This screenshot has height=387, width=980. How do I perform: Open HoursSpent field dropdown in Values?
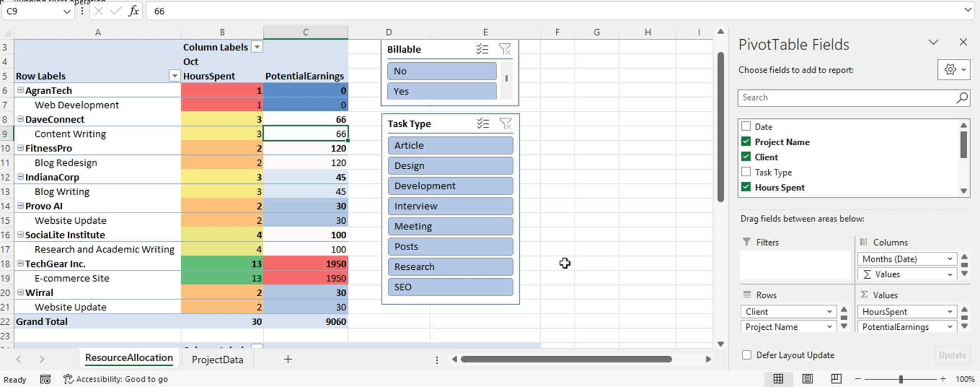(950, 312)
